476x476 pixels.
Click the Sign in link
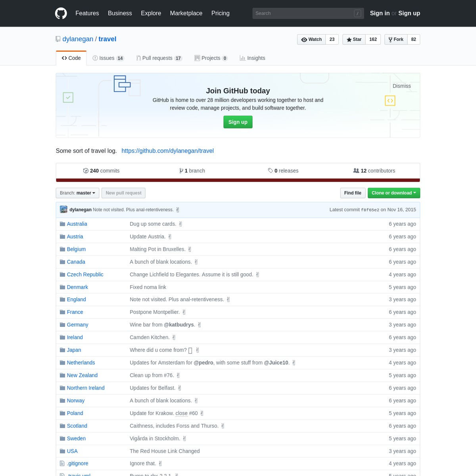coord(380,13)
